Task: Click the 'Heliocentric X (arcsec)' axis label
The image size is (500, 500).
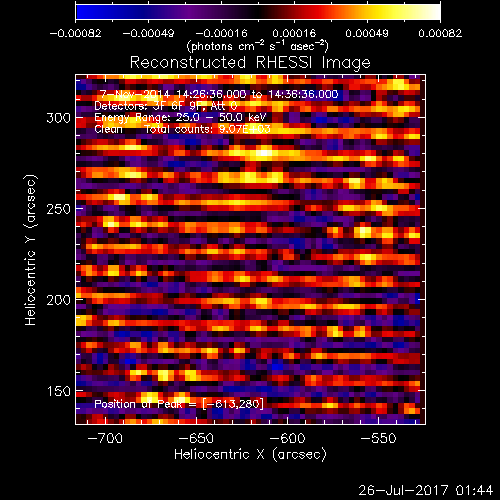Action: point(250,455)
